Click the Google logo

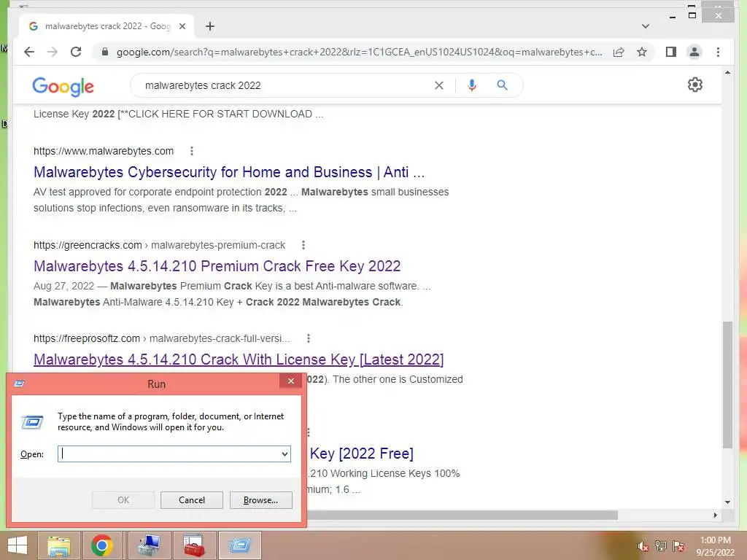(63, 87)
